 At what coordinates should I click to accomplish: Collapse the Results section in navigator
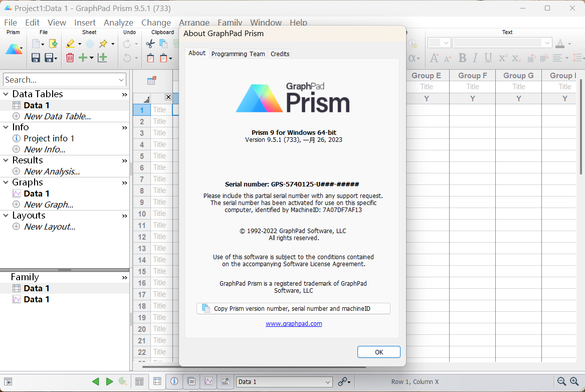[6, 160]
